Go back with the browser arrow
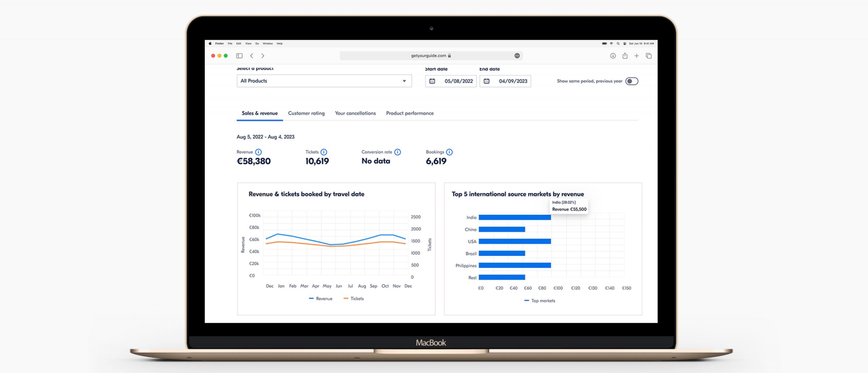Viewport: 868px width, 373px height. pos(252,56)
